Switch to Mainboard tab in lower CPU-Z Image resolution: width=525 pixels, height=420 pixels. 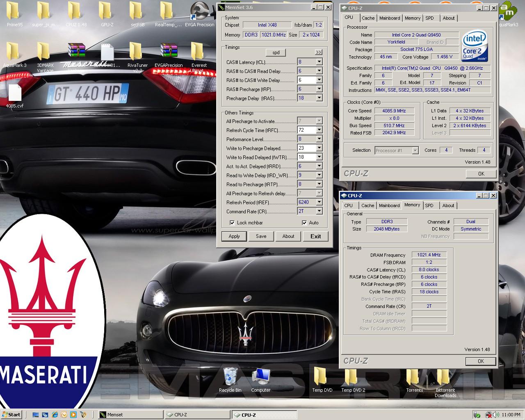pos(389,205)
